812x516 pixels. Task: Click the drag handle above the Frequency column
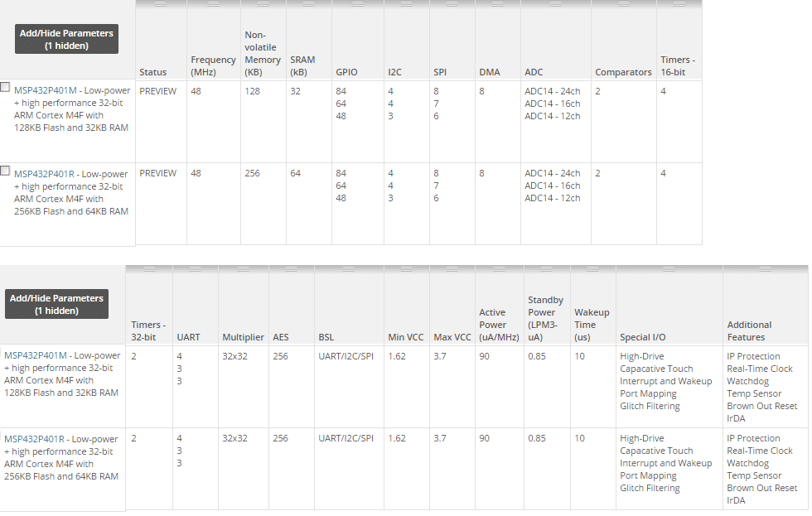(x=214, y=4)
